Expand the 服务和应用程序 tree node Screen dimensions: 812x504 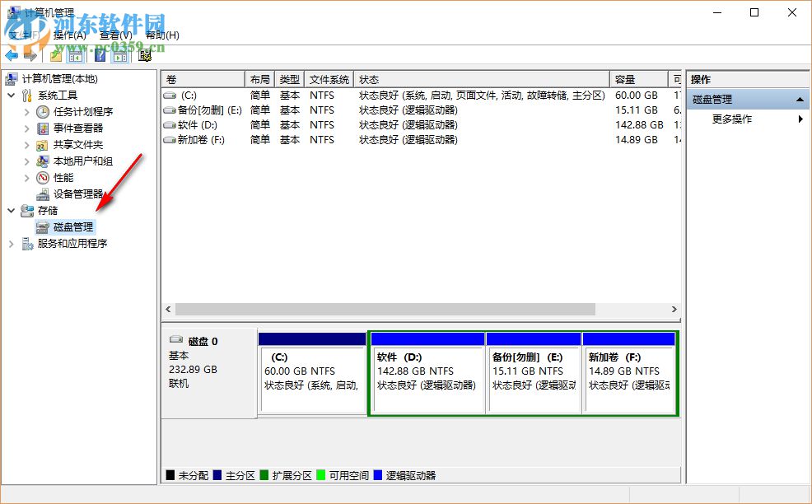click(x=10, y=243)
